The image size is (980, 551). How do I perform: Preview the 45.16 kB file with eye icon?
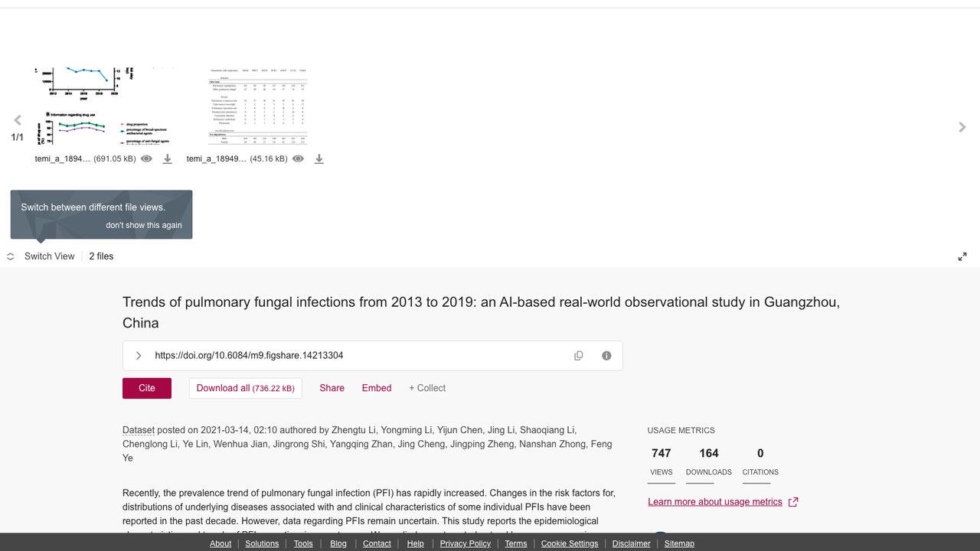[298, 159]
